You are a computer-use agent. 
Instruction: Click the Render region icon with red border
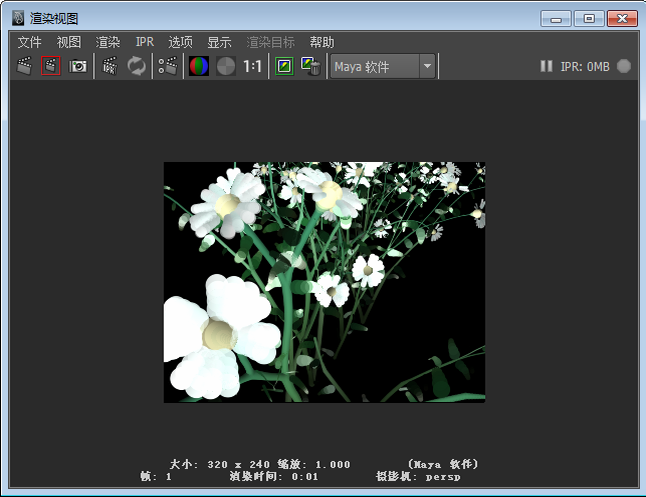pyautogui.click(x=51, y=67)
